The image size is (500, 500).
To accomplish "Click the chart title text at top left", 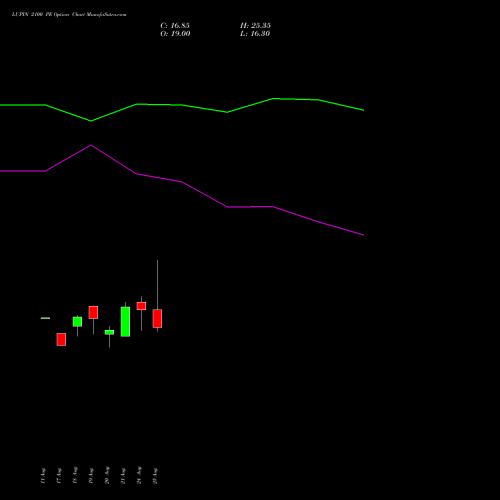I will (x=69, y=14).
